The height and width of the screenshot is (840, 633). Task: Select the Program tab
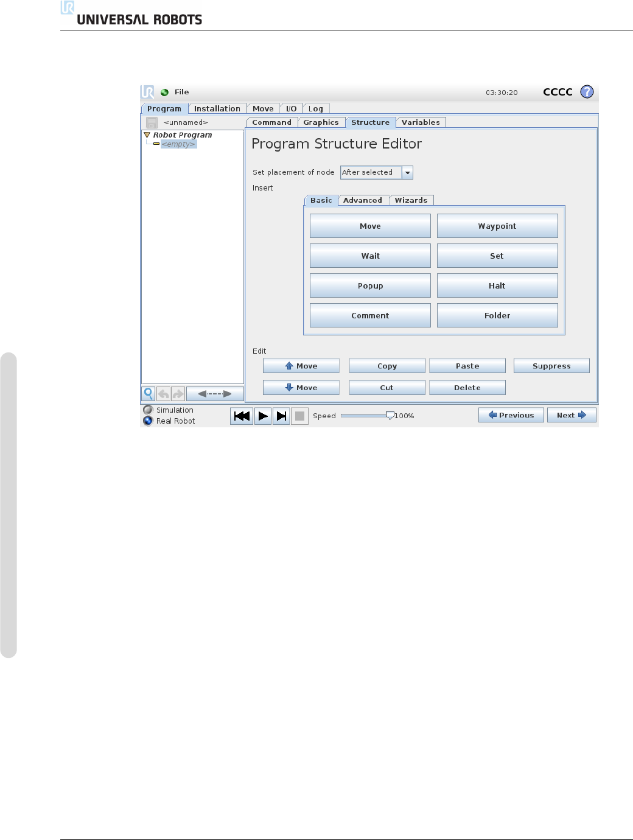tap(164, 108)
